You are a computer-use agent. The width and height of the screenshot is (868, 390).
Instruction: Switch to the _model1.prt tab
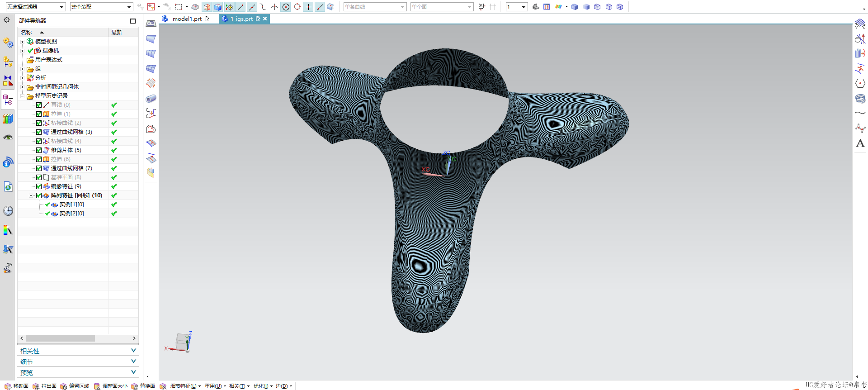pos(187,19)
